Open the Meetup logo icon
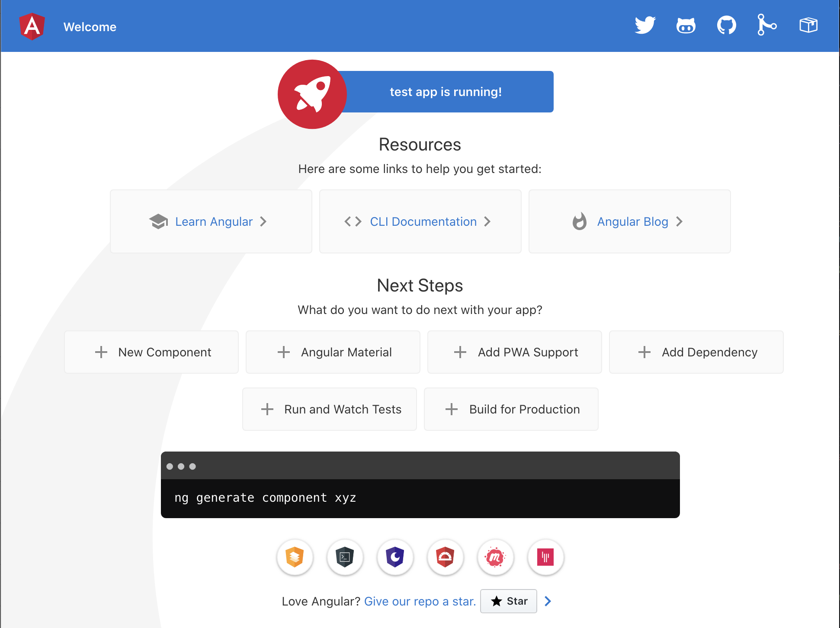This screenshot has height=628, width=840. [495, 557]
